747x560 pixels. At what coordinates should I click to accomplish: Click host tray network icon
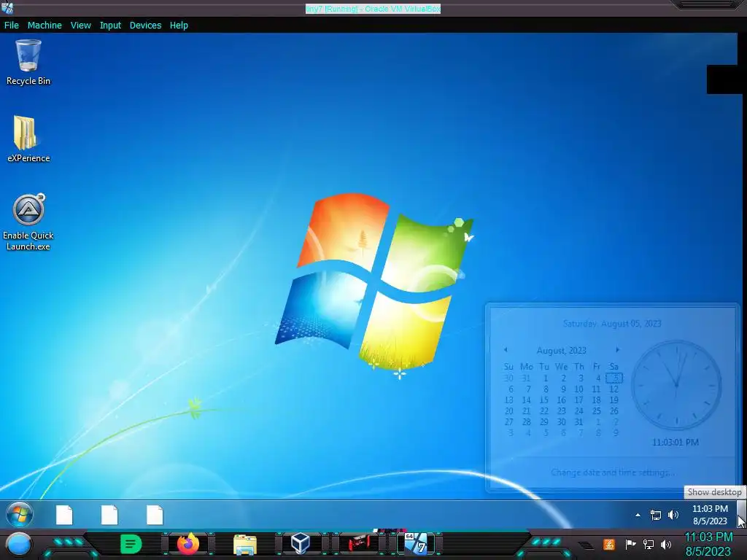click(x=648, y=544)
